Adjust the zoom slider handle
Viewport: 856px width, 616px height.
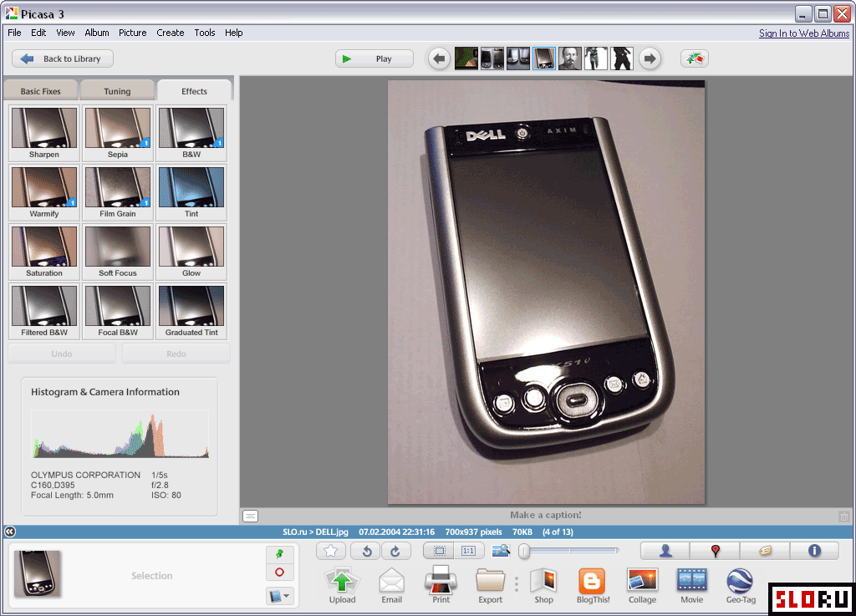pos(524,551)
